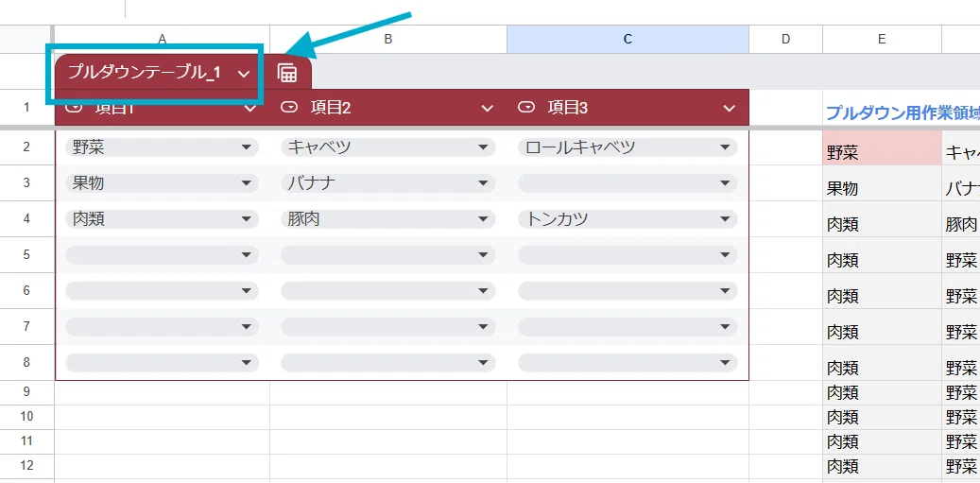
Task: Select row 2 header
Action: coord(26,147)
